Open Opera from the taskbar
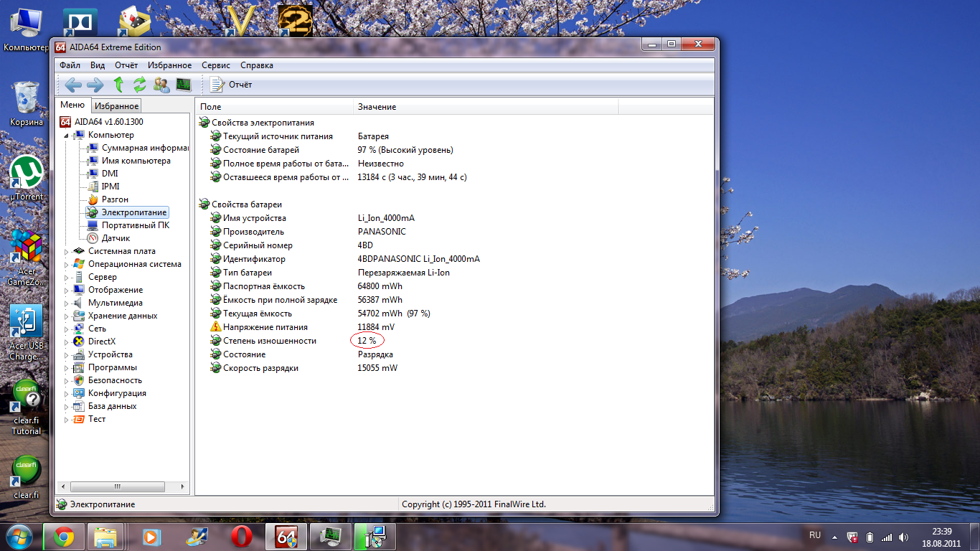Image resolution: width=980 pixels, height=551 pixels. pos(242,537)
